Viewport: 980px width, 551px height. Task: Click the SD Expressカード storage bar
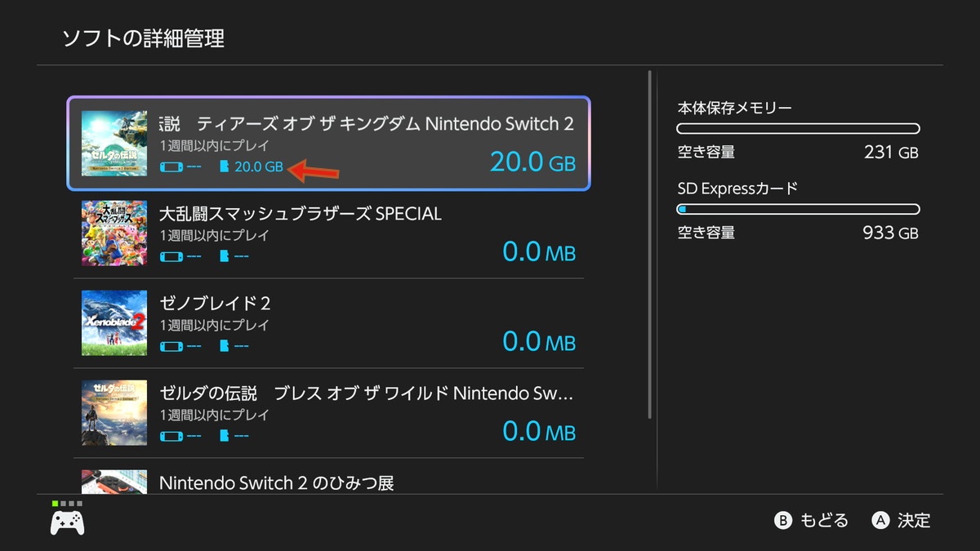coord(798,209)
